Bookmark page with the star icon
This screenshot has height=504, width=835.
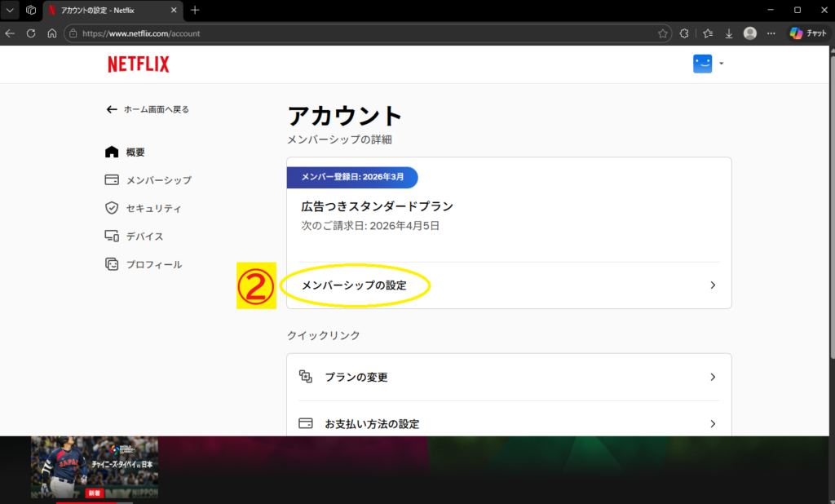[x=663, y=33]
